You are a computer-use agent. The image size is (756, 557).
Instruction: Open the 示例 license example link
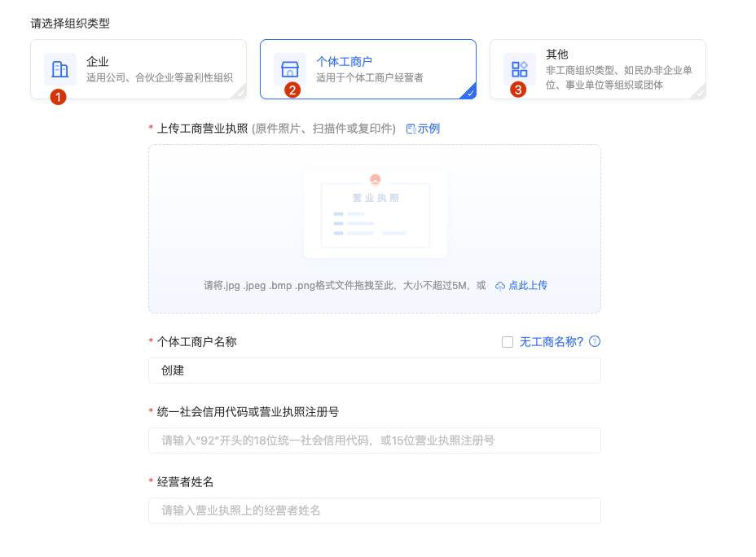click(429, 129)
